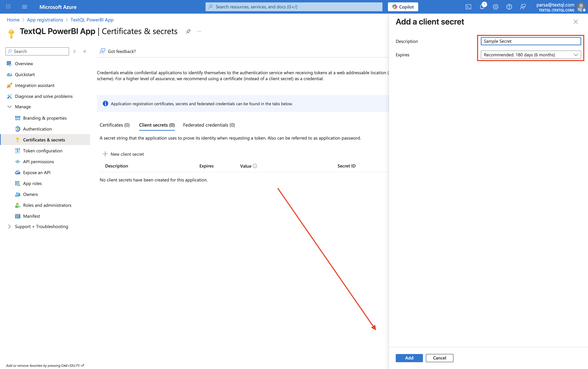The width and height of the screenshot is (588, 369).
Task: Click the Add button
Action: tap(409, 358)
